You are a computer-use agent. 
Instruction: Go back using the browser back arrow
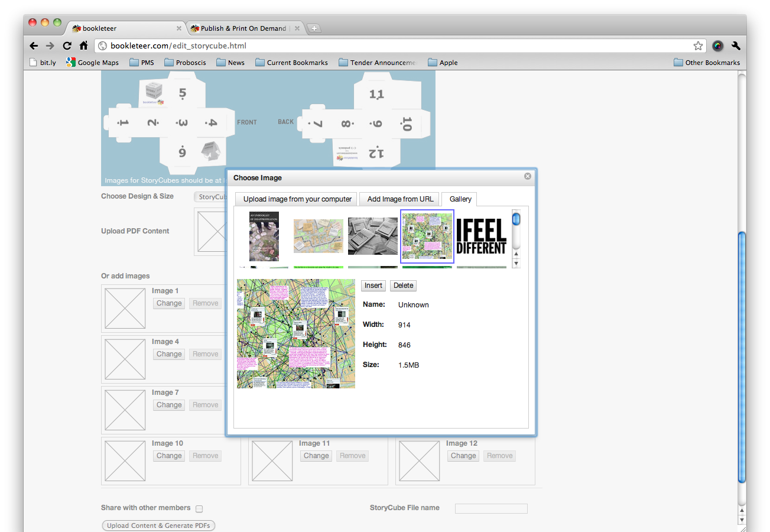(x=34, y=46)
